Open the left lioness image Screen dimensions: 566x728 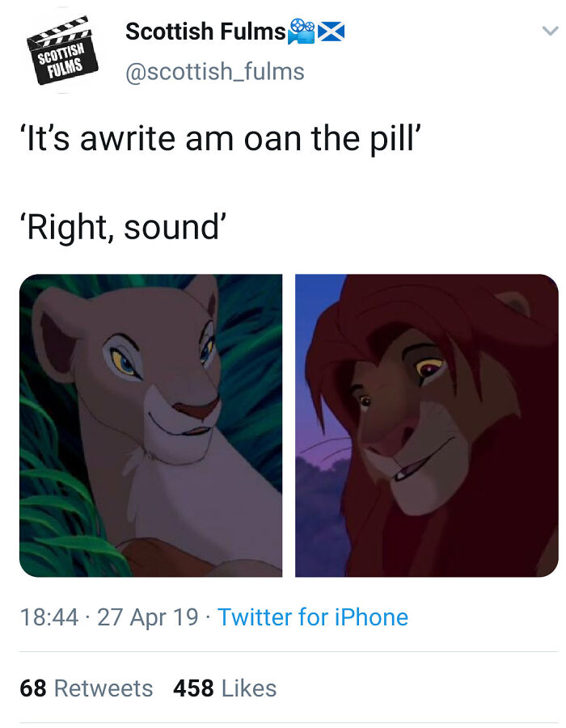[151, 425]
